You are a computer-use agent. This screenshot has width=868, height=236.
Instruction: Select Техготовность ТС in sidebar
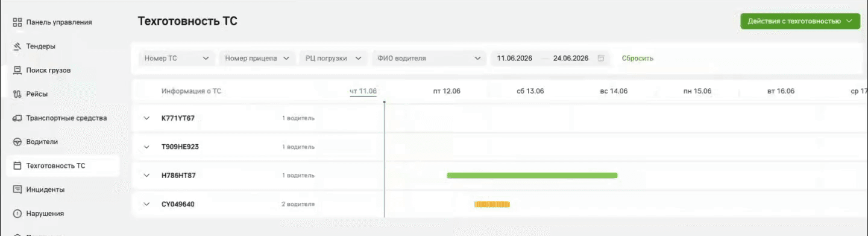click(63, 166)
